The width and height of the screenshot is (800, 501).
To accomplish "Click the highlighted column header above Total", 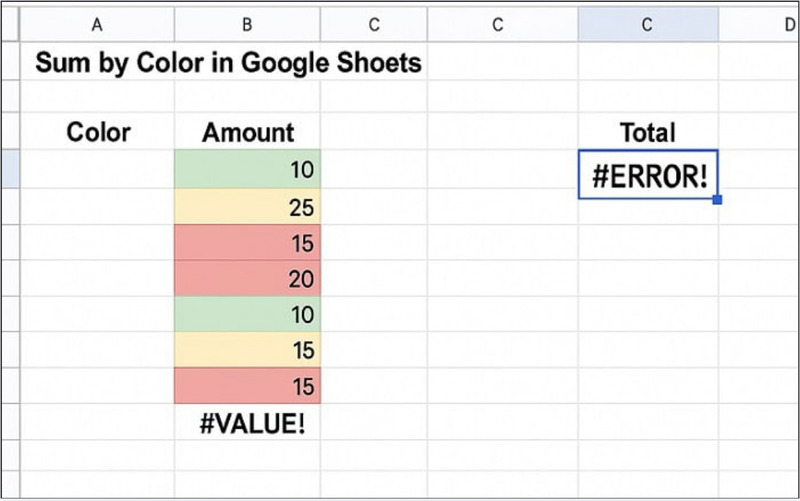I will click(x=647, y=25).
